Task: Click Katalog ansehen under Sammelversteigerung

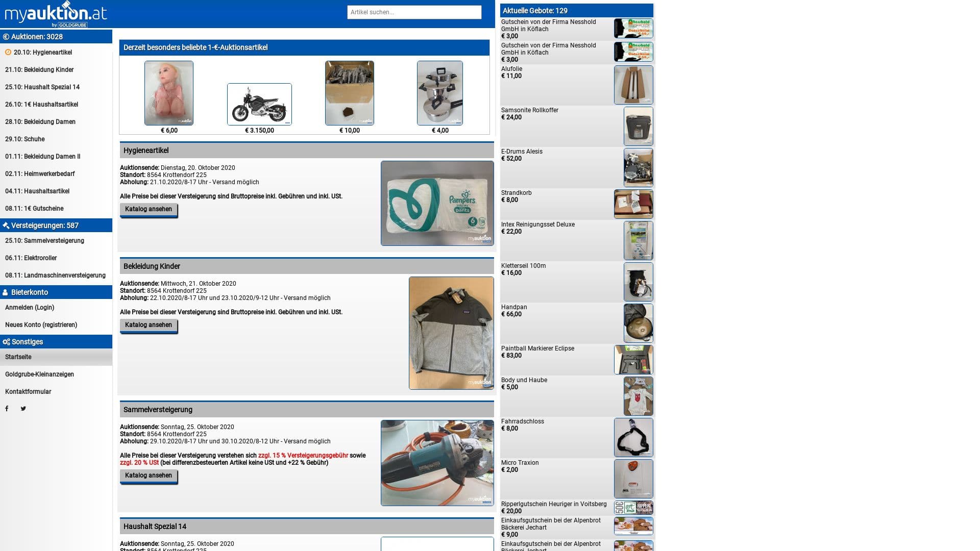Action: pyautogui.click(x=149, y=475)
